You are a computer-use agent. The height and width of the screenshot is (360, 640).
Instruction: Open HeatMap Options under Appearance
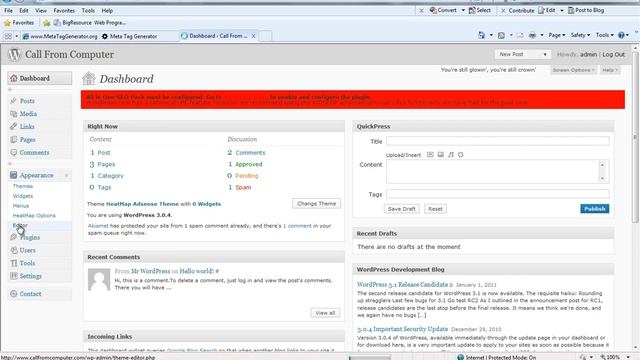click(34, 216)
